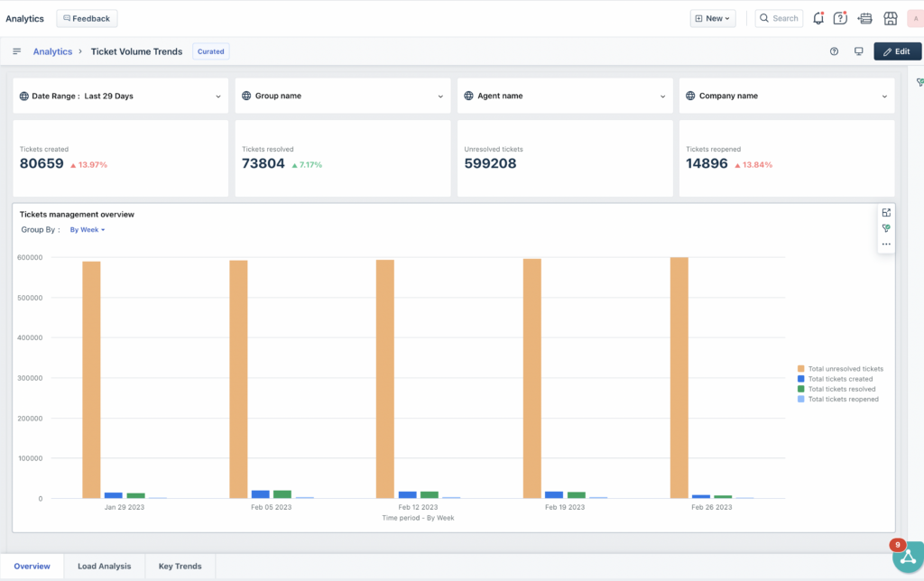Open the Marketplace storefront icon
Image resolution: width=924 pixels, height=581 pixels.
[x=891, y=18]
